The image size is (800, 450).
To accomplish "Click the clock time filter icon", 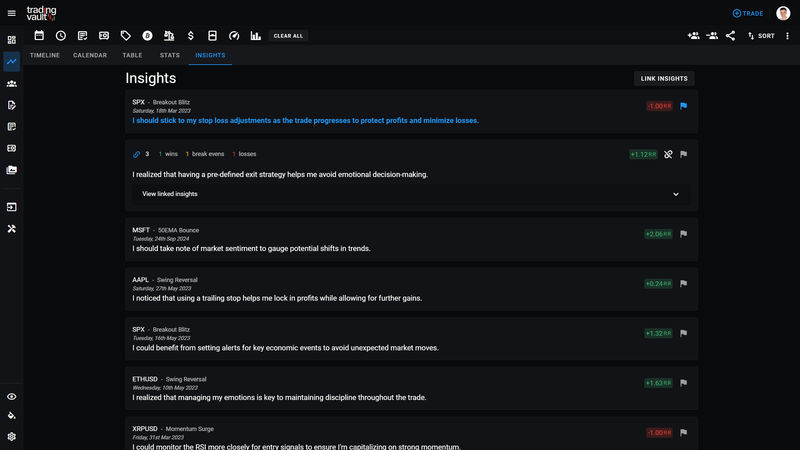I will pyautogui.click(x=60, y=36).
